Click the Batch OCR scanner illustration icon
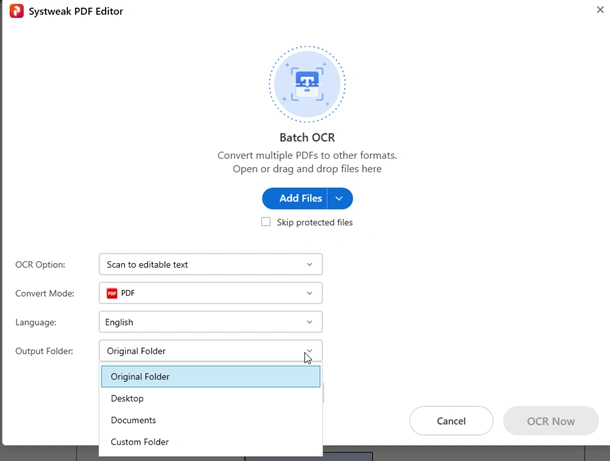 pos(307,84)
